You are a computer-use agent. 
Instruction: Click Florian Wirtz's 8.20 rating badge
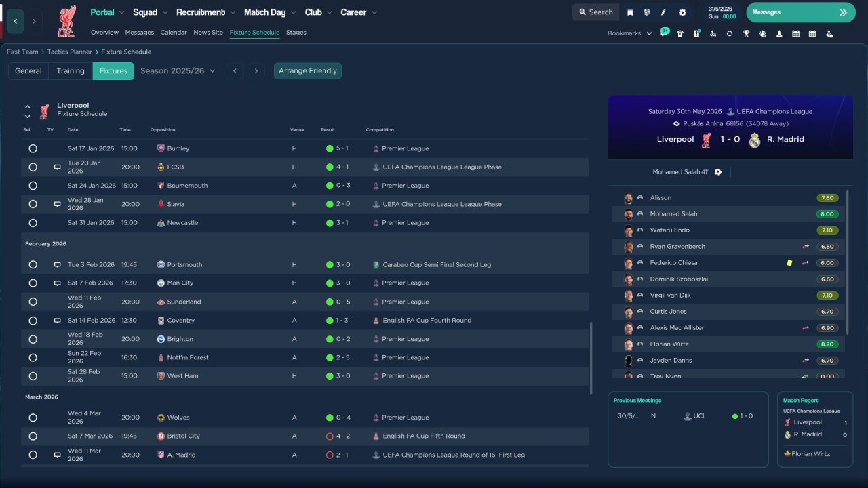[827, 344]
